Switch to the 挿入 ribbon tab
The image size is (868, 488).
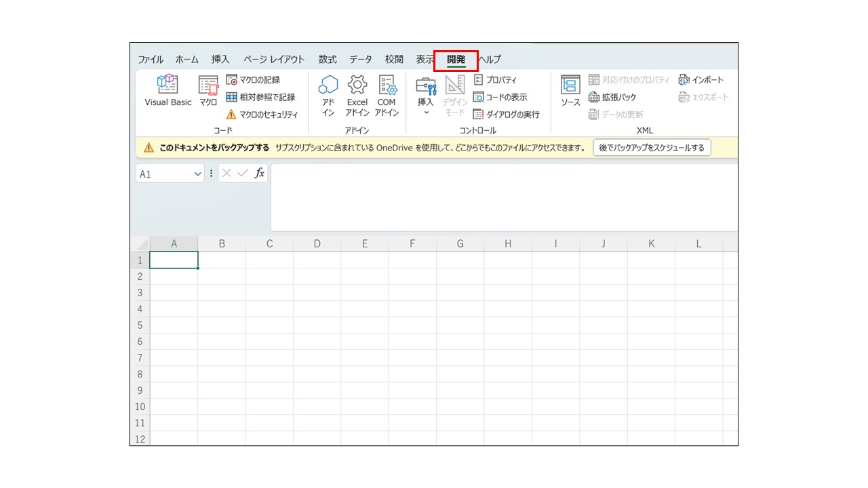click(x=220, y=60)
